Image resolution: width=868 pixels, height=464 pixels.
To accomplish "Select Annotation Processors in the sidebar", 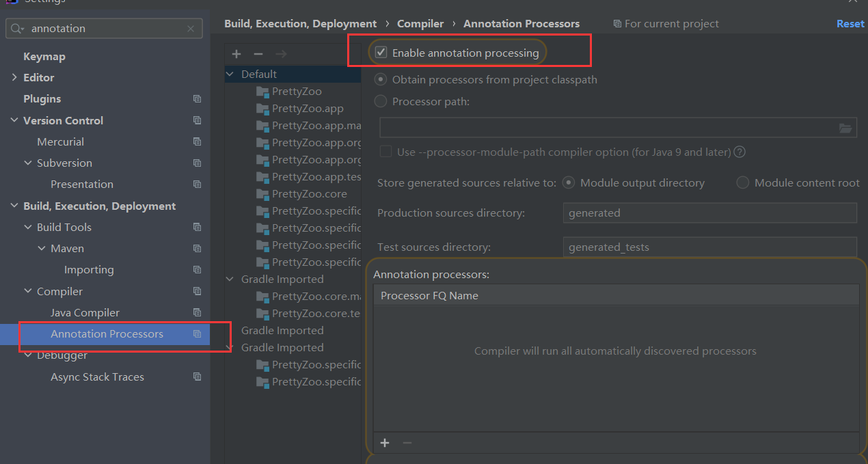I will tap(105, 334).
